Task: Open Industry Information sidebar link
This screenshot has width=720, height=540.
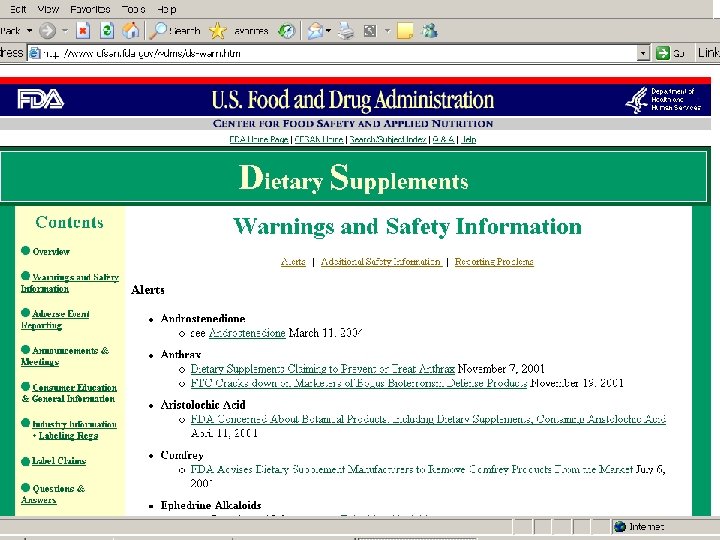Action: 74,424
